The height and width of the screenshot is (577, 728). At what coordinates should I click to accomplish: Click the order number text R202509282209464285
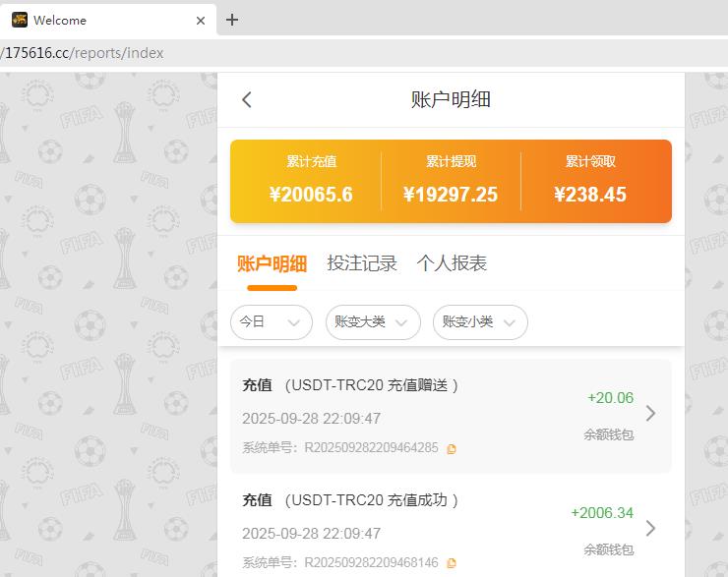(x=371, y=447)
